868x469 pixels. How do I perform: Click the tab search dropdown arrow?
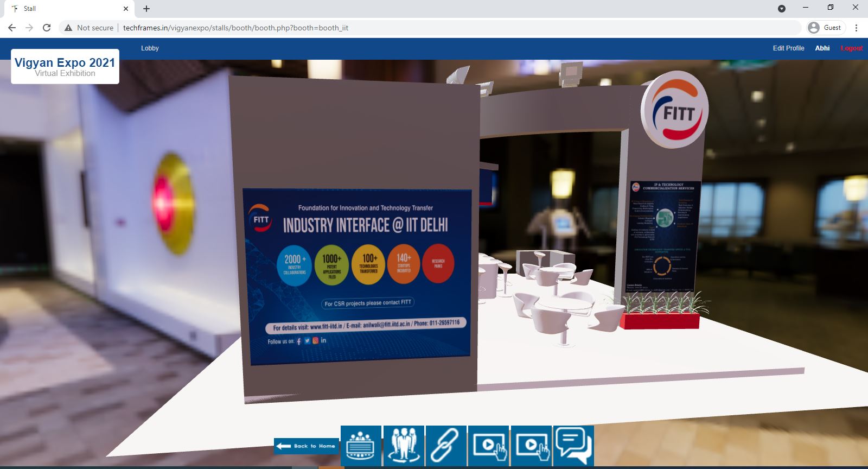(x=782, y=8)
